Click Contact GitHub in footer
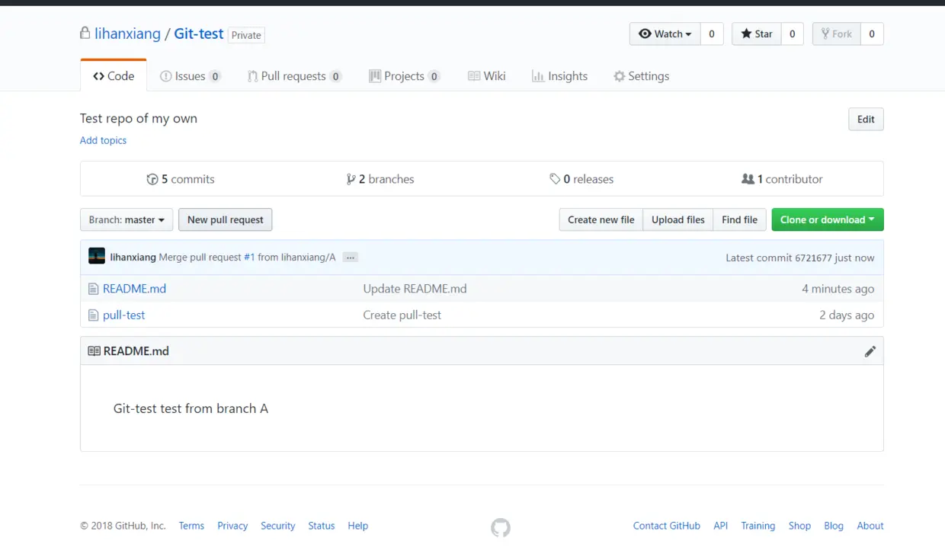The height and width of the screenshot is (560, 945). (x=666, y=526)
